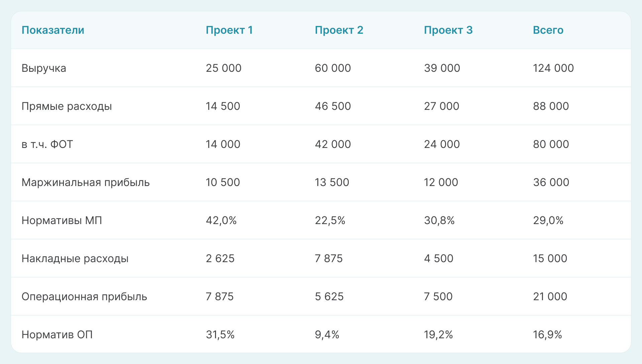This screenshot has height=364, width=642.
Task: Click the Показатели column header
Action: [53, 30]
